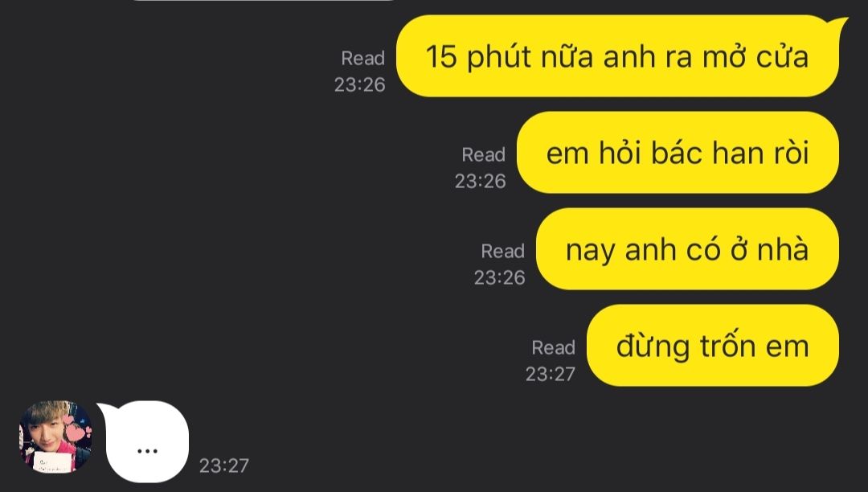
Task: Click the pointed tail of the first yellow bubble
Action: click(x=837, y=27)
